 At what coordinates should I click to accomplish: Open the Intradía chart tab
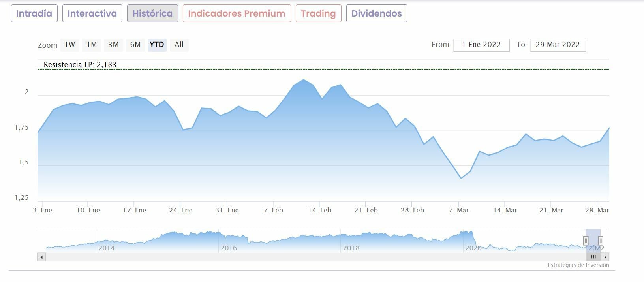34,13
